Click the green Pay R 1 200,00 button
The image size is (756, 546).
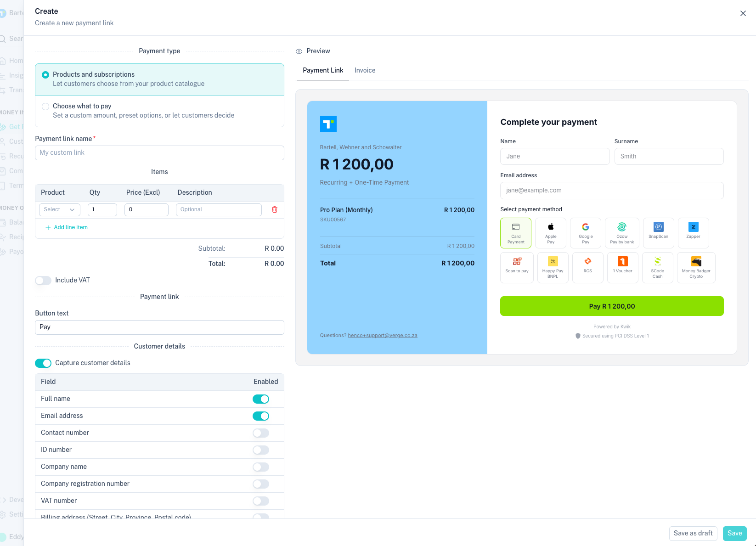point(612,306)
